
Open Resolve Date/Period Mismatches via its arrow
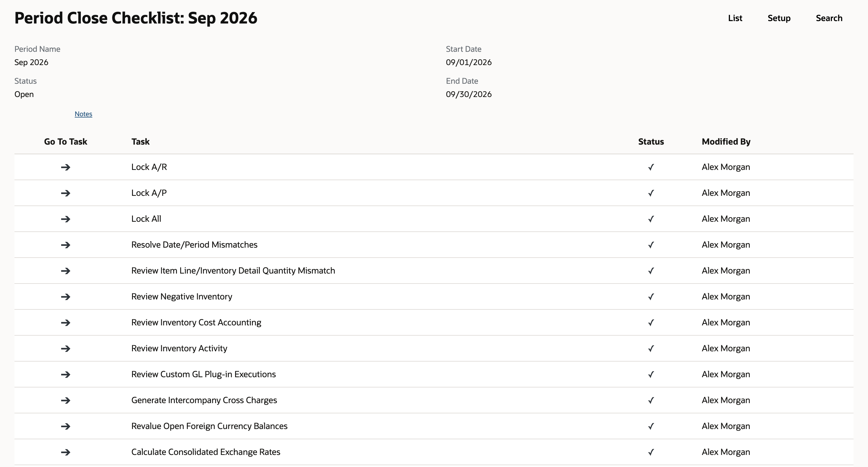pyautogui.click(x=65, y=245)
